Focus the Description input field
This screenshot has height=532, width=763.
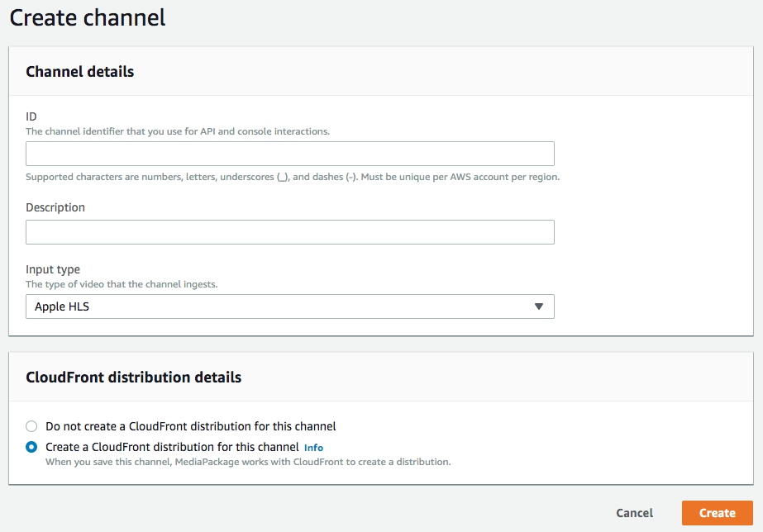pos(290,232)
